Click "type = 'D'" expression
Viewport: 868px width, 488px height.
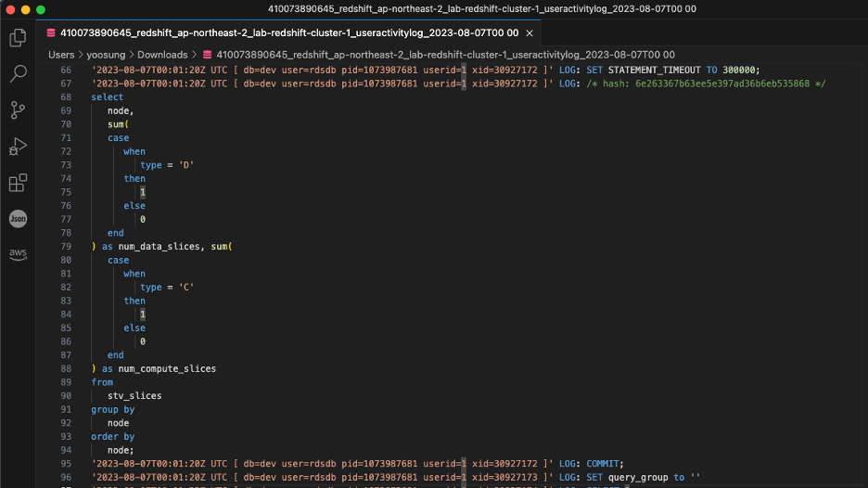167,165
